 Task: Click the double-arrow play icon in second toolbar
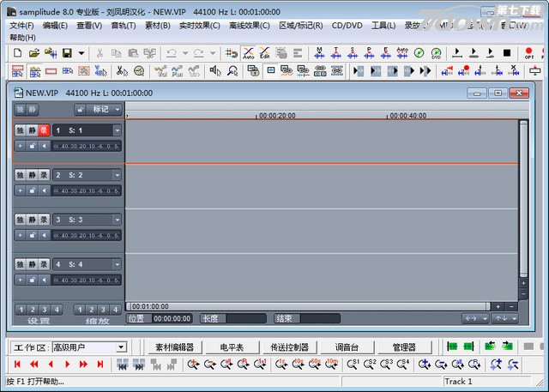[425, 71]
